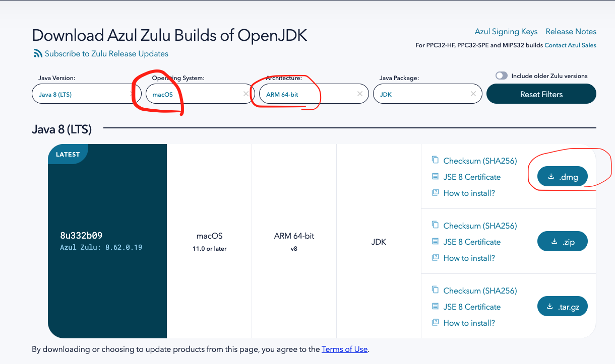This screenshot has height=364, width=615.
Task: Open JSE 8 Certificate link for .zip
Action: [472, 242]
